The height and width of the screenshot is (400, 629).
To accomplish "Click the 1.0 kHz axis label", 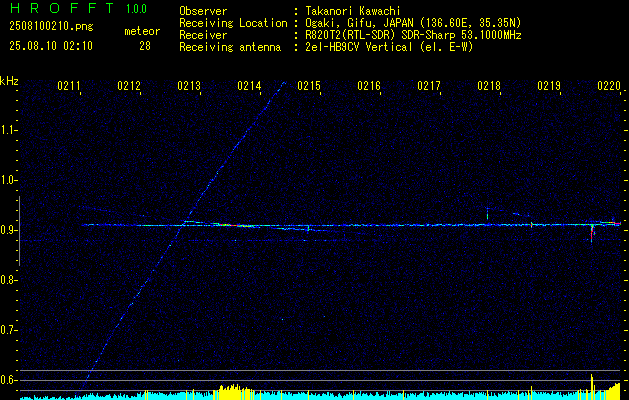I will [8, 181].
